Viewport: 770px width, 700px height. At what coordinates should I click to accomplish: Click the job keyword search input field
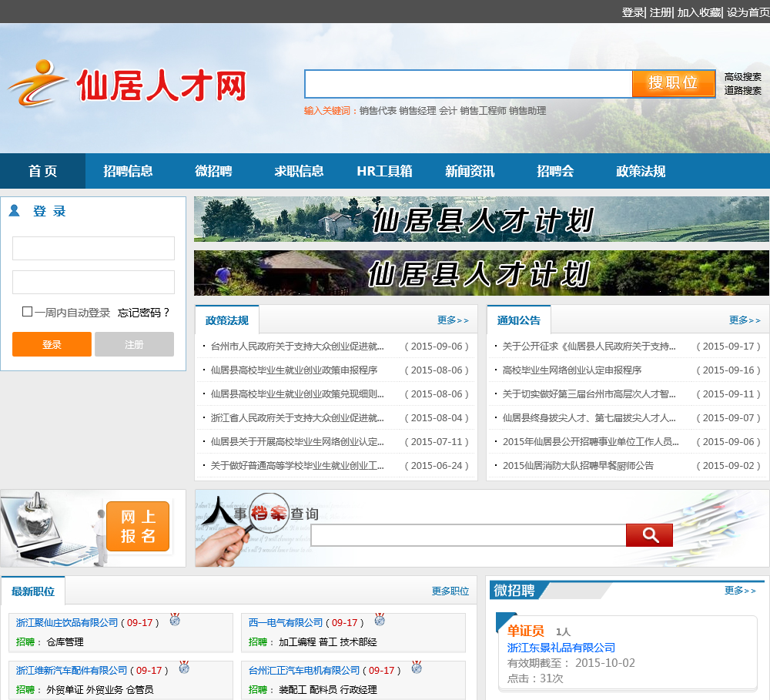pyautogui.click(x=468, y=83)
